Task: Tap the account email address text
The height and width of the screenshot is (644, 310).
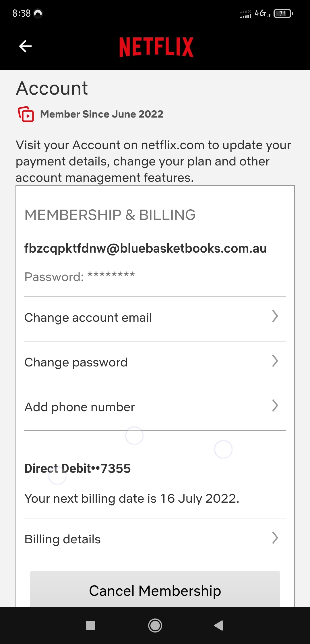Action: point(145,248)
